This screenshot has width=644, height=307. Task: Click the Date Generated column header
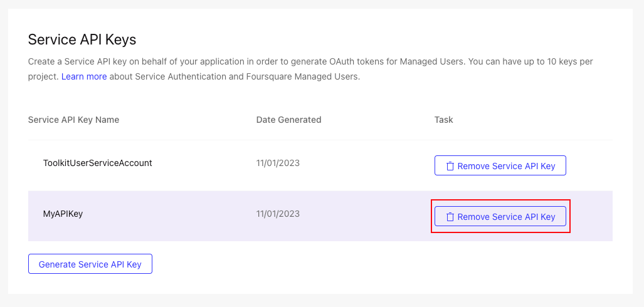[x=288, y=120]
